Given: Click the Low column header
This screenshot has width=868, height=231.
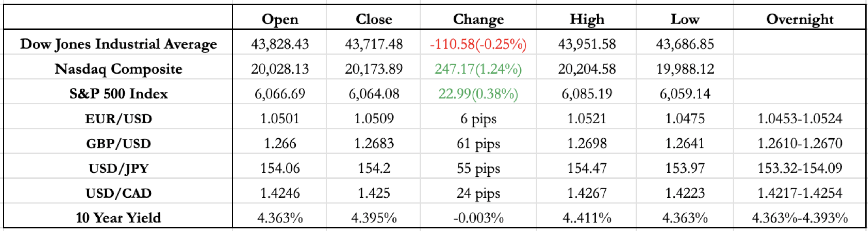Looking at the screenshot, I should pyautogui.click(x=685, y=19).
